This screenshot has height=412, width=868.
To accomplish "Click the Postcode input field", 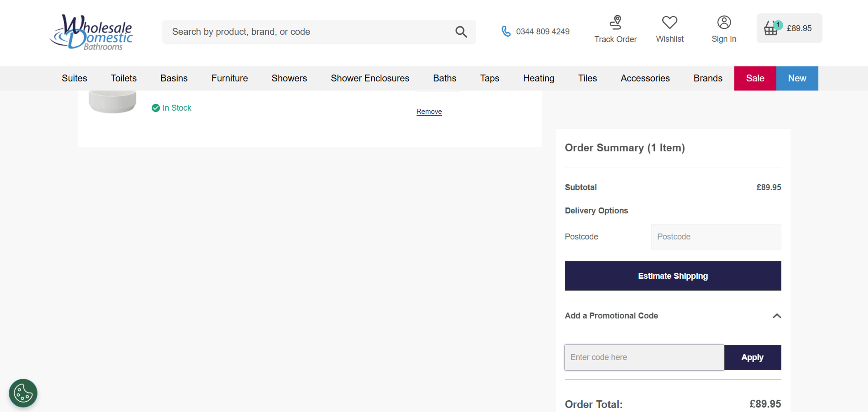I will [716, 237].
